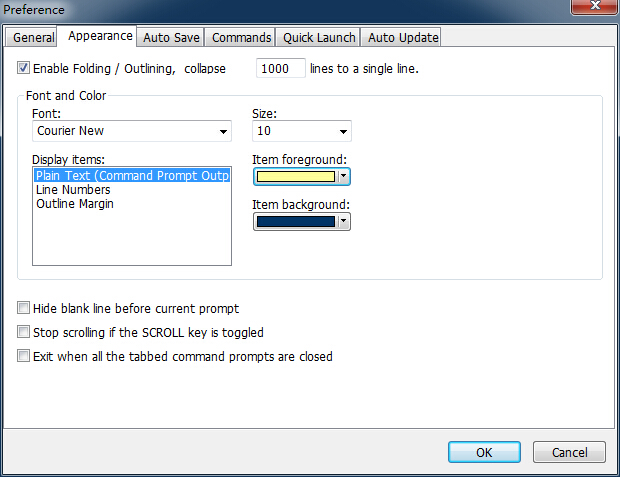Toggle Enable Folding / Outlining checkbox

(x=24, y=69)
